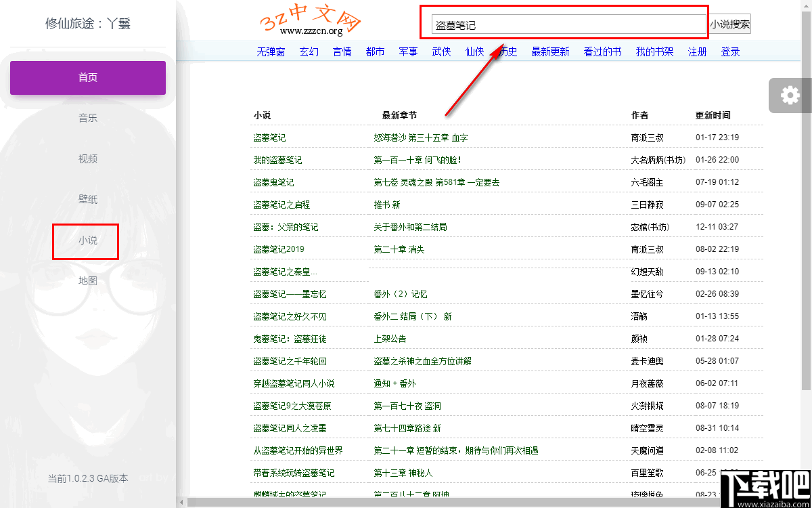Click the 3z中文网 site logo
This screenshot has height=508, width=812.
click(311, 21)
